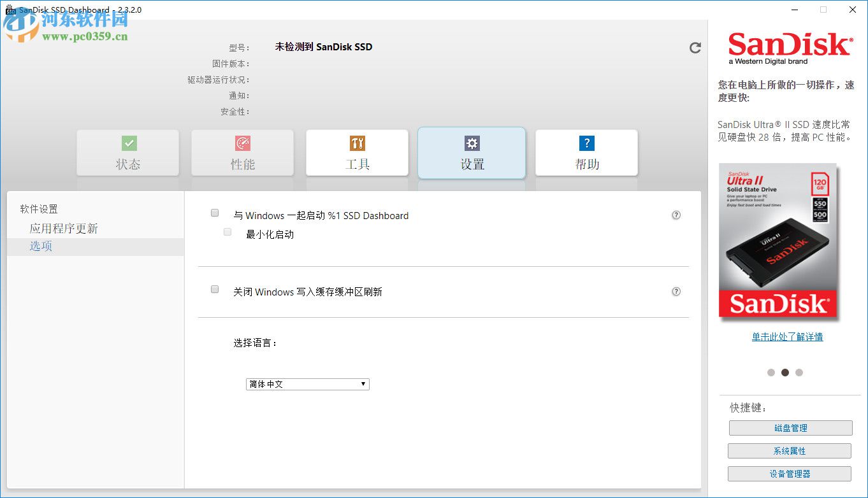Click the 工具 (Tools) wrench icon
868x498 pixels.
(357, 143)
